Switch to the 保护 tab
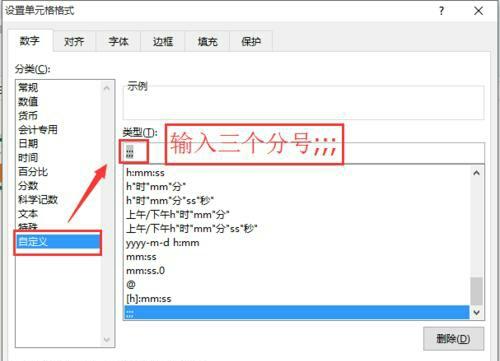Screen dimensions: 500x361 click(x=251, y=41)
